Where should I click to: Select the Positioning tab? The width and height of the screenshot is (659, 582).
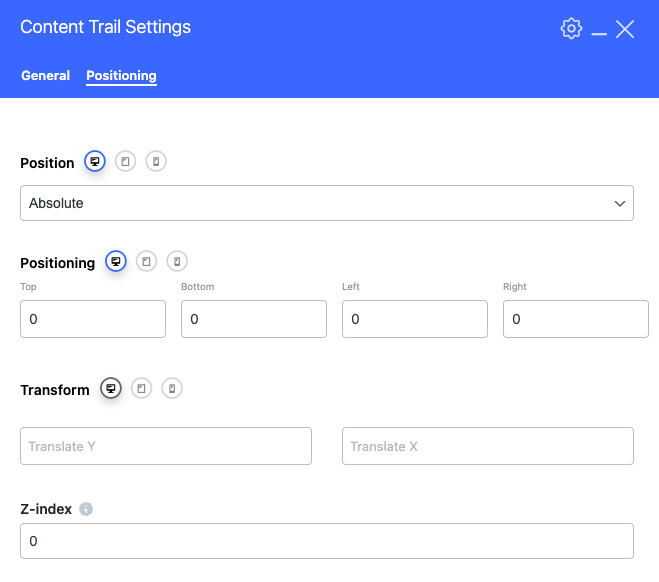pos(121,76)
